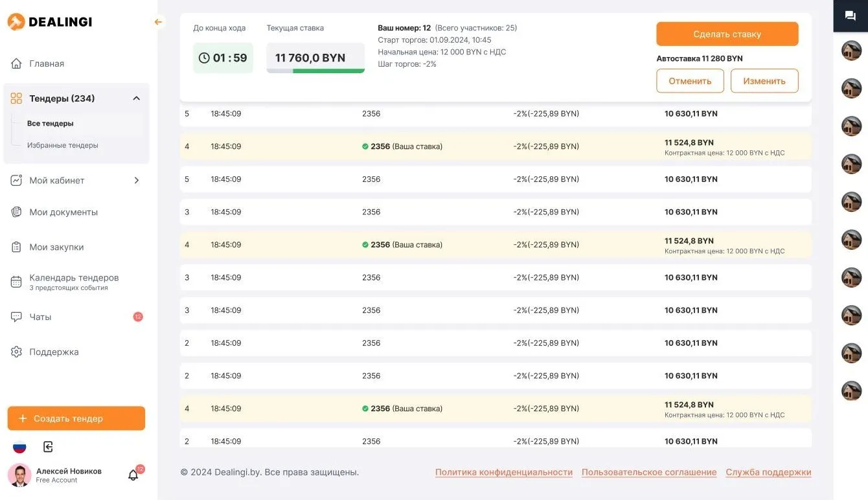Click the Dealingi logo
Screen dimensions: 868x500
[x=50, y=22]
